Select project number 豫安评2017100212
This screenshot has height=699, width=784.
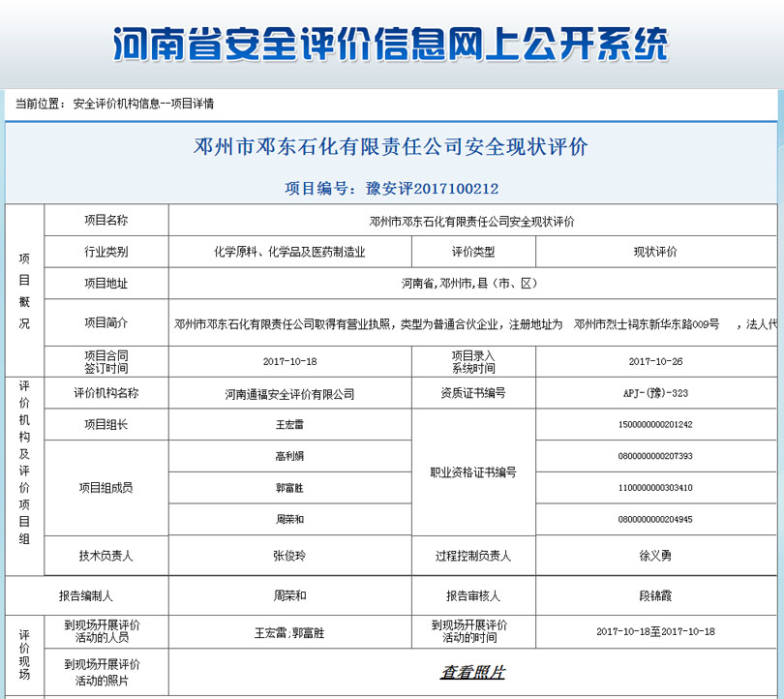(x=432, y=189)
